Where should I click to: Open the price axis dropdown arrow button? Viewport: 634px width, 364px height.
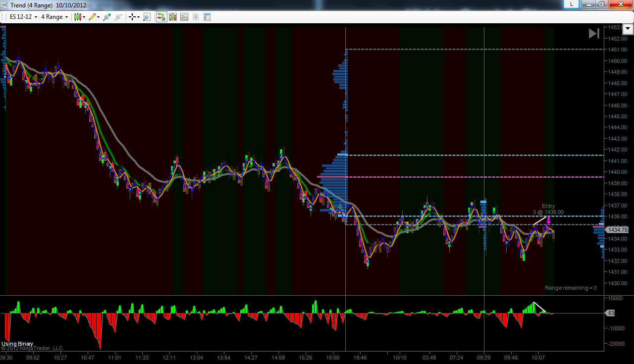628,29
